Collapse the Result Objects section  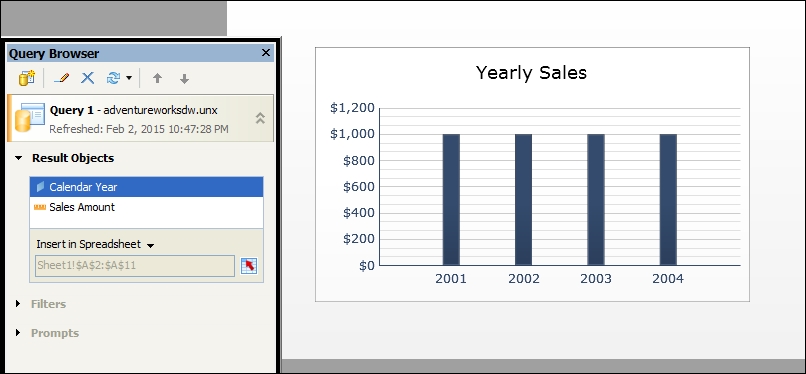[19, 158]
